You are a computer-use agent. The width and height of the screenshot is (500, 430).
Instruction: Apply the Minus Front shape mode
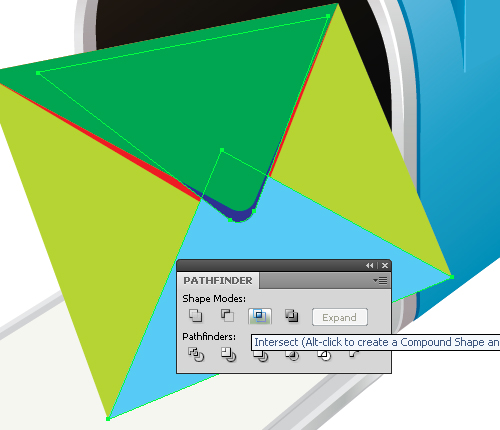coord(227,315)
